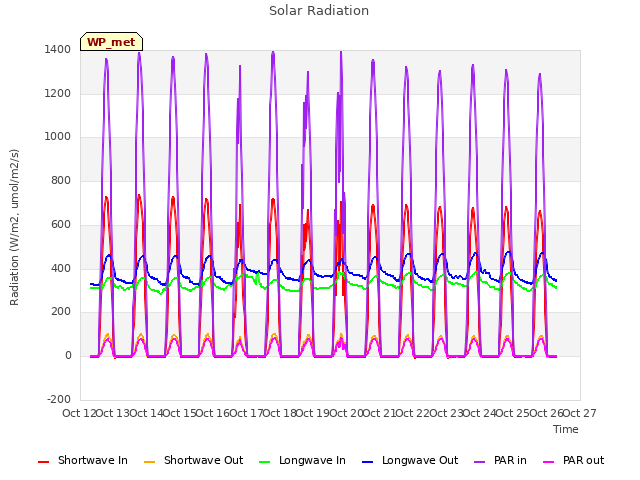Click the blue Longwave Out color marker

[367, 462]
